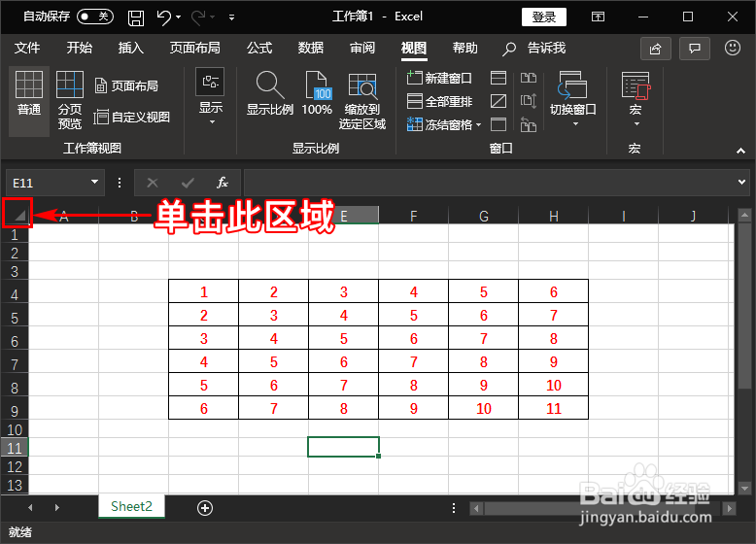This screenshot has width=756, height=544.
Task: Click View Side by Side icon
Action: coord(529,78)
